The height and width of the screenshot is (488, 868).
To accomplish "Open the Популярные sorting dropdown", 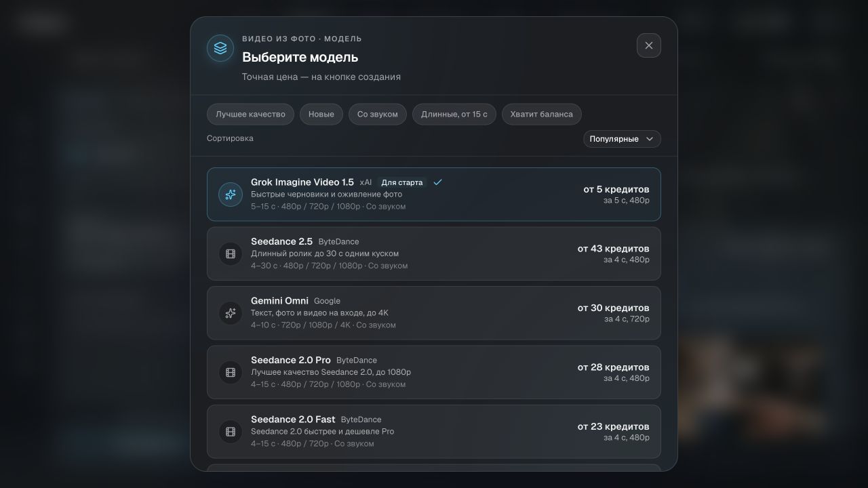I will 622,139.
